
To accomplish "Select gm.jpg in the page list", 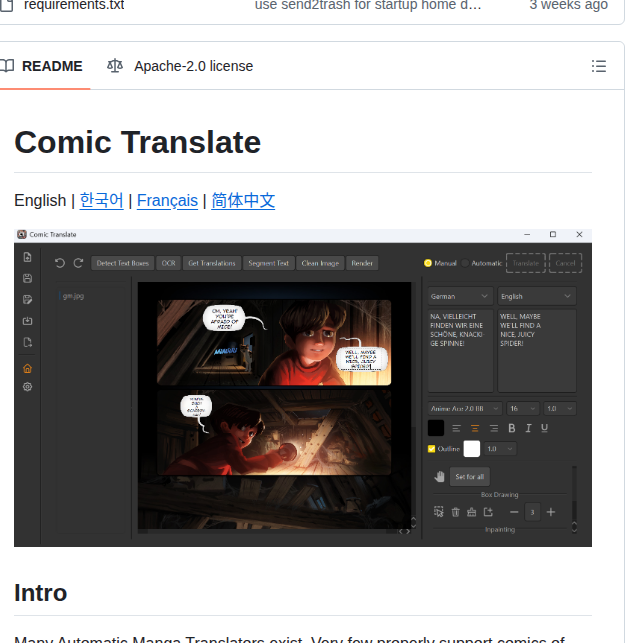I will coord(73,296).
